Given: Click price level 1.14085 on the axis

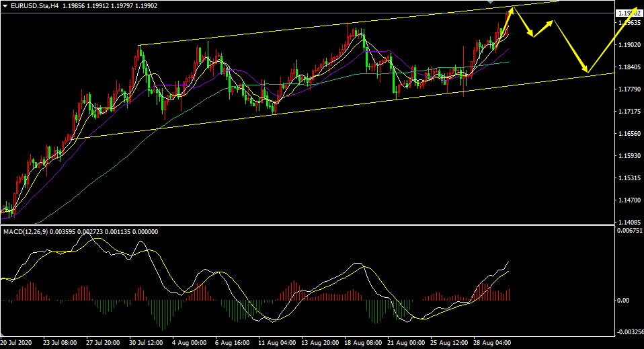Looking at the screenshot, I should pyautogui.click(x=630, y=223).
